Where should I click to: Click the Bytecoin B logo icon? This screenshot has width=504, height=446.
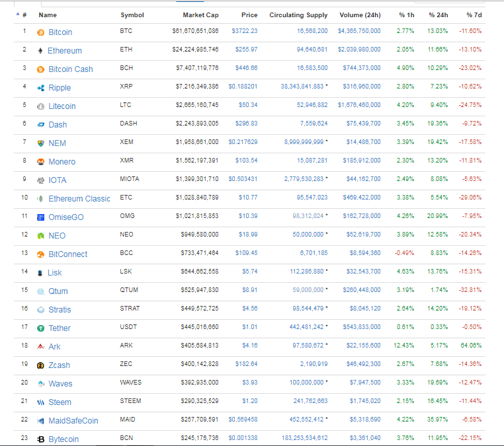(40, 439)
